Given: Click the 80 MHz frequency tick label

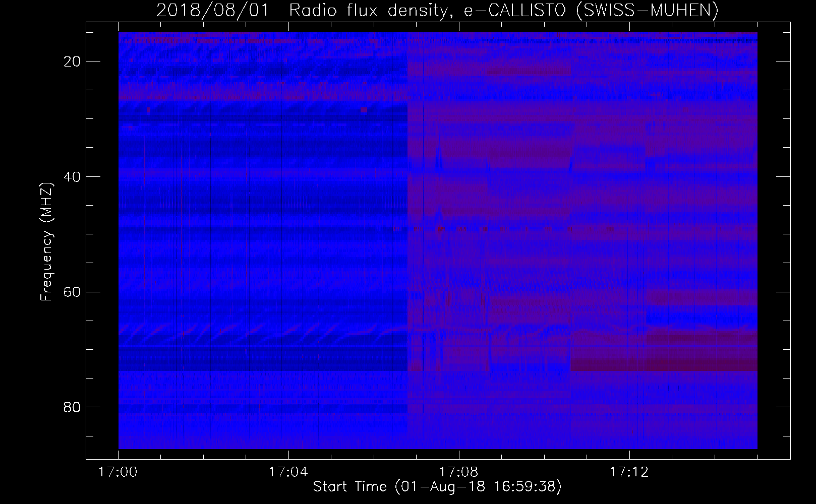Looking at the screenshot, I should click(72, 407).
